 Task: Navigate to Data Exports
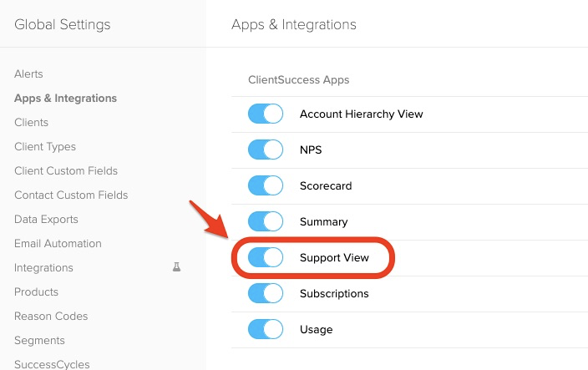point(46,220)
